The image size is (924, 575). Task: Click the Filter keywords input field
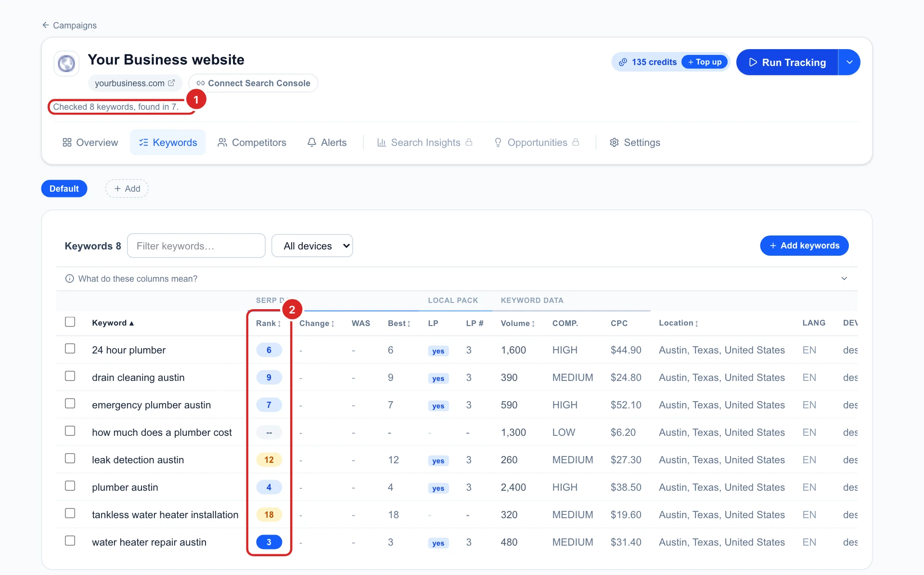(196, 246)
